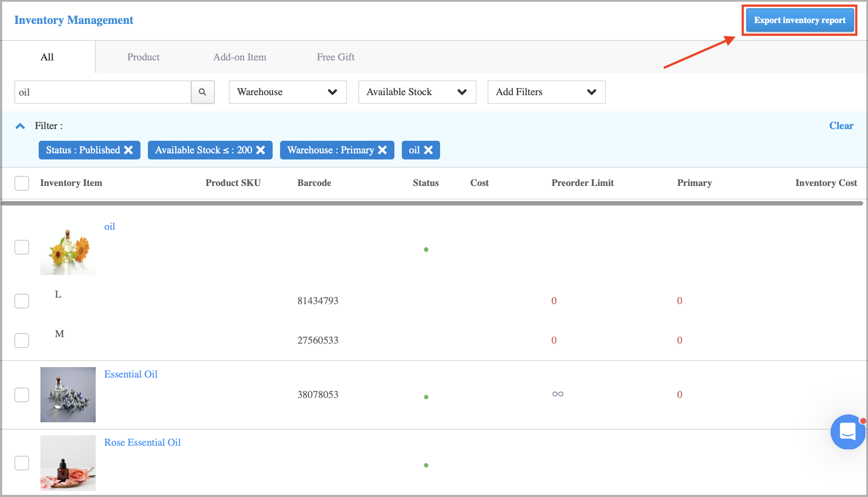Click the Cost column header
This screenshot has width=868, height=497.
click(479, 183)
